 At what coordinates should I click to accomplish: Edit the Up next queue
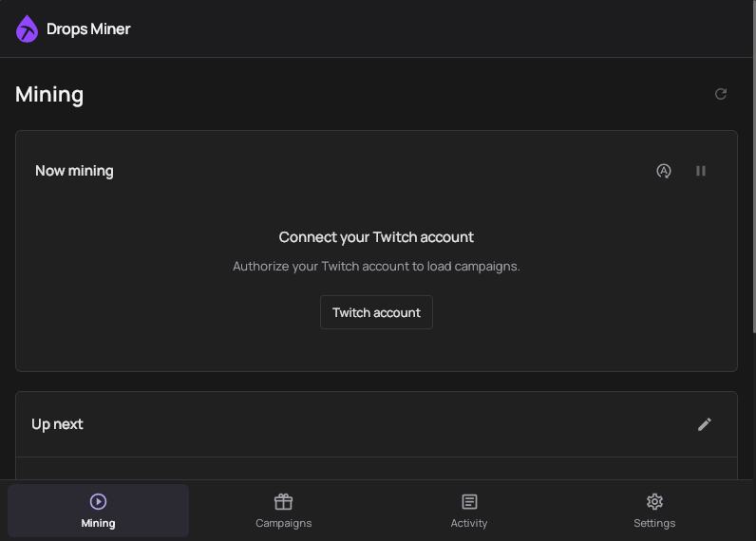point(704,424)
